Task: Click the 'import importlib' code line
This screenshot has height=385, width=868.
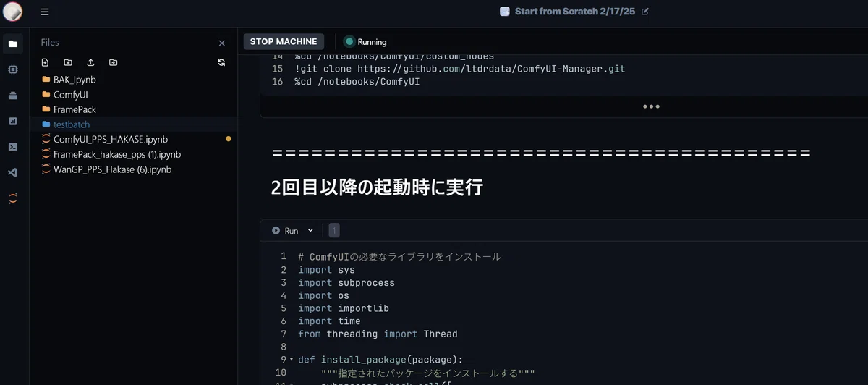Action: [344, 308]
